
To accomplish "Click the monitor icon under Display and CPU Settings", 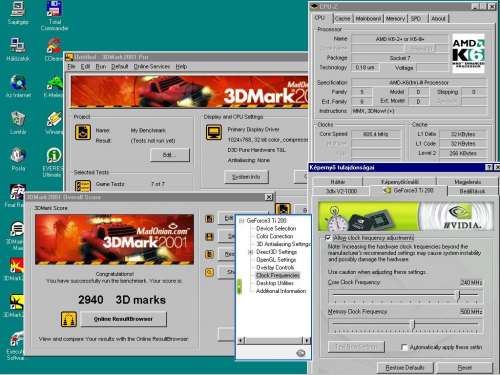I will [x=214, y=132].
